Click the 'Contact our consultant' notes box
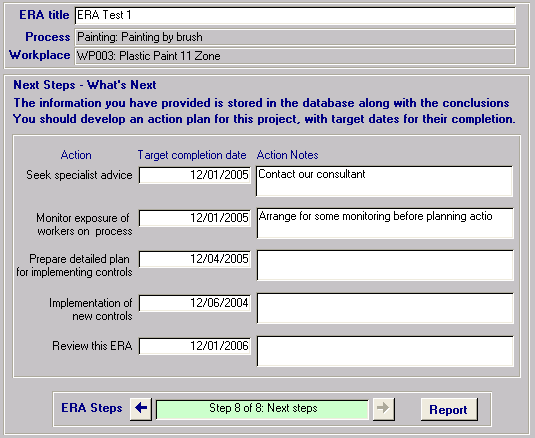The height and width of the screenshot is (438, 535). point(385,181)
